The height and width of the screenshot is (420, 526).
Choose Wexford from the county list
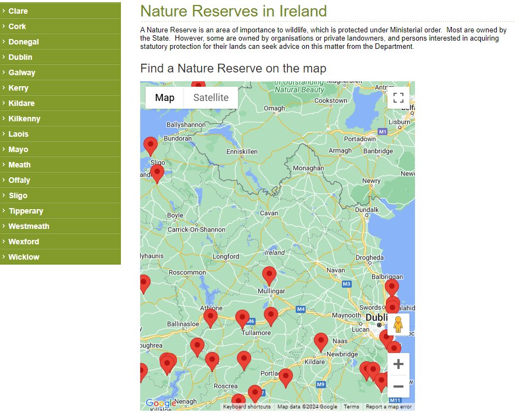[x=60, y=242]
